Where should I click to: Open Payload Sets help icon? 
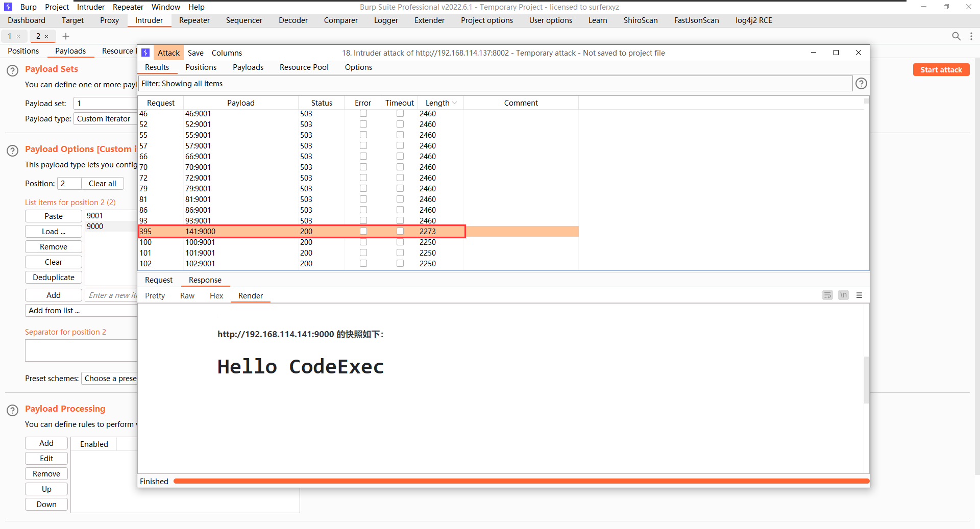(x=12, y=70)
